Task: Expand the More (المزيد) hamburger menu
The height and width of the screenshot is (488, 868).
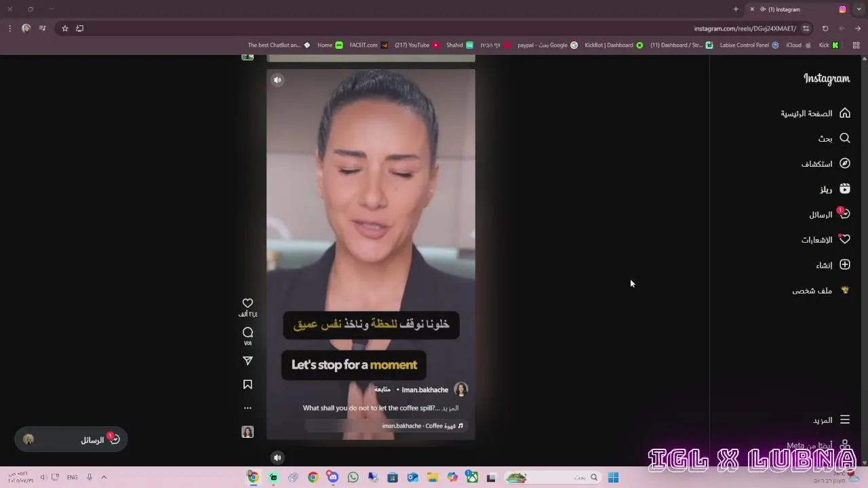Action: (831, 420)
